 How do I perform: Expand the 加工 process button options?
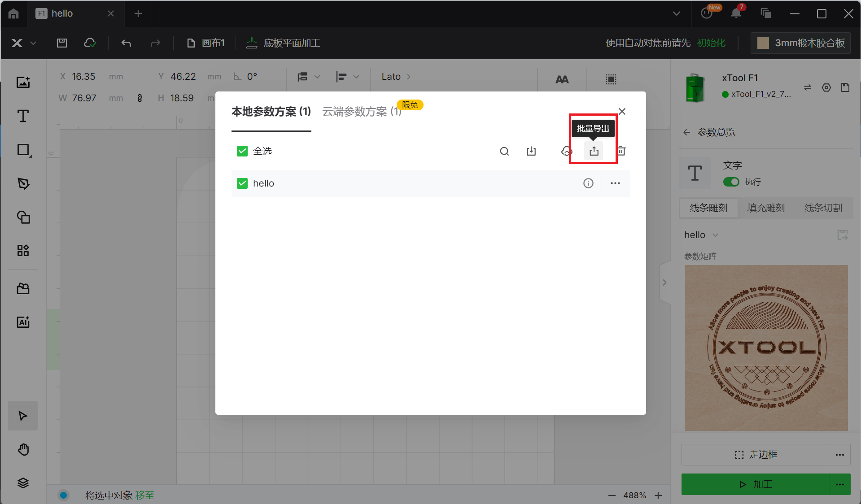point(839,484)
